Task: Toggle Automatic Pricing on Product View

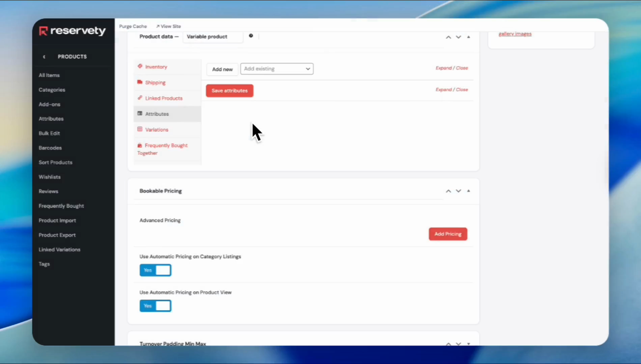Action: pos(156,306)
